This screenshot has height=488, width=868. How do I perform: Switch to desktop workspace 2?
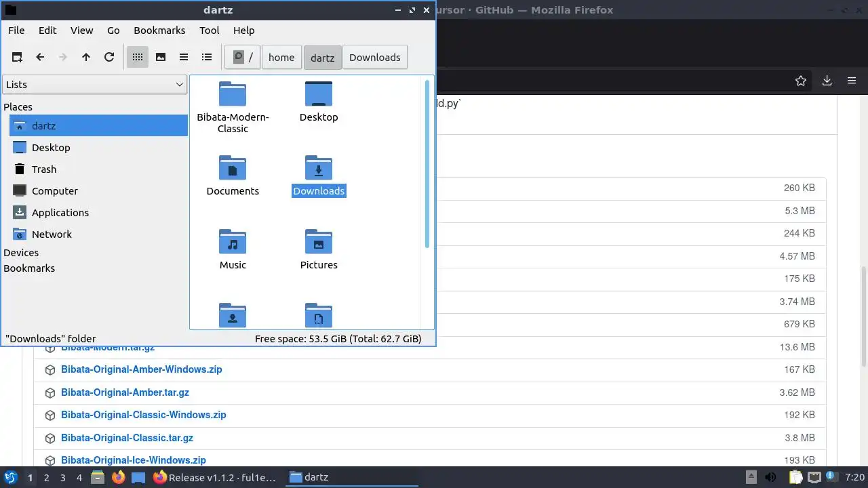tap(46, 477)
